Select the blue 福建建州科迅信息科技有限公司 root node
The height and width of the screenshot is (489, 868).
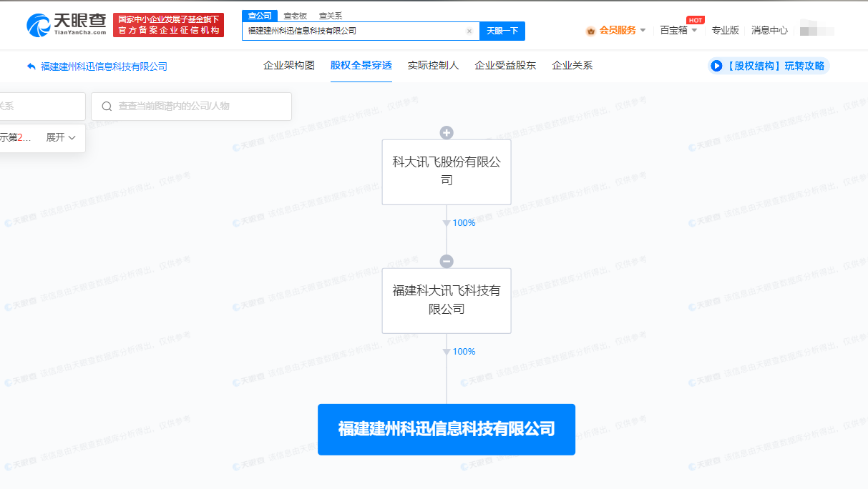(x=447, y=429)
